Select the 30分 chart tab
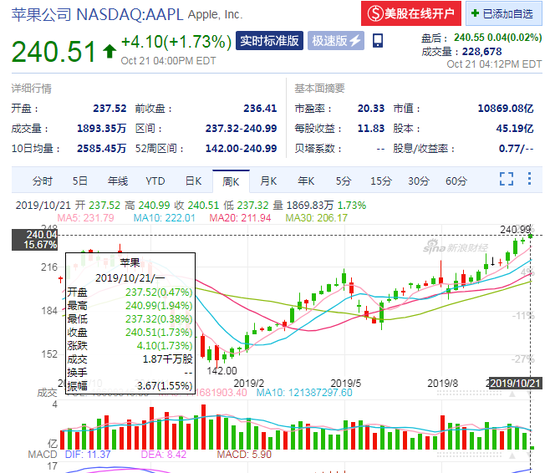The width and height of the screenshot is (550, 473). (418, 181)
